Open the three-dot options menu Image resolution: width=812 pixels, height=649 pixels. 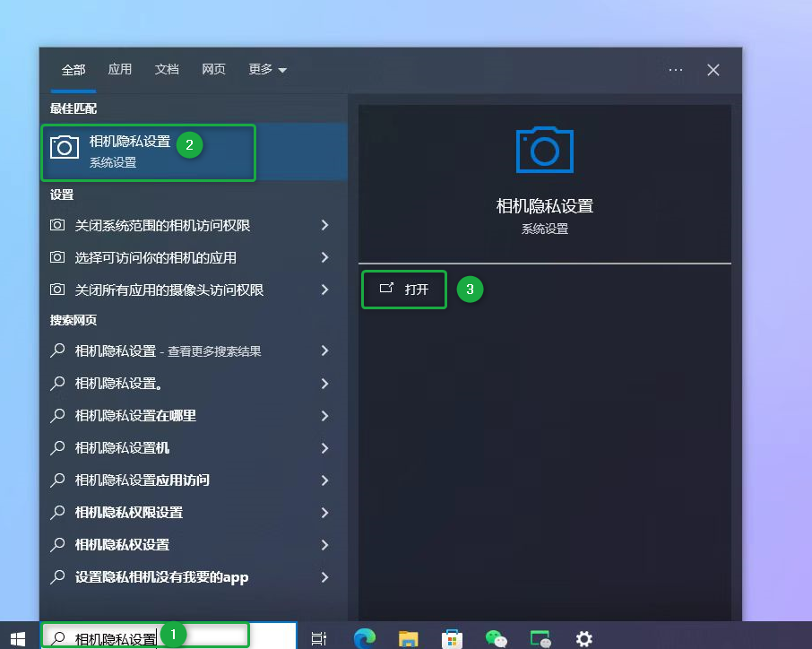tap(675, 70)
